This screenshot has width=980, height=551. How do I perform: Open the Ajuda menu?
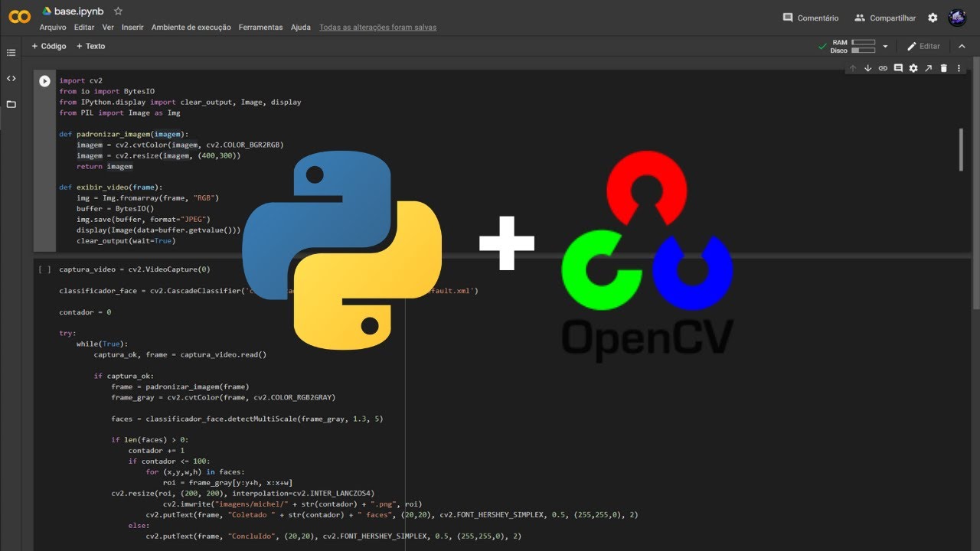point(301,28)
